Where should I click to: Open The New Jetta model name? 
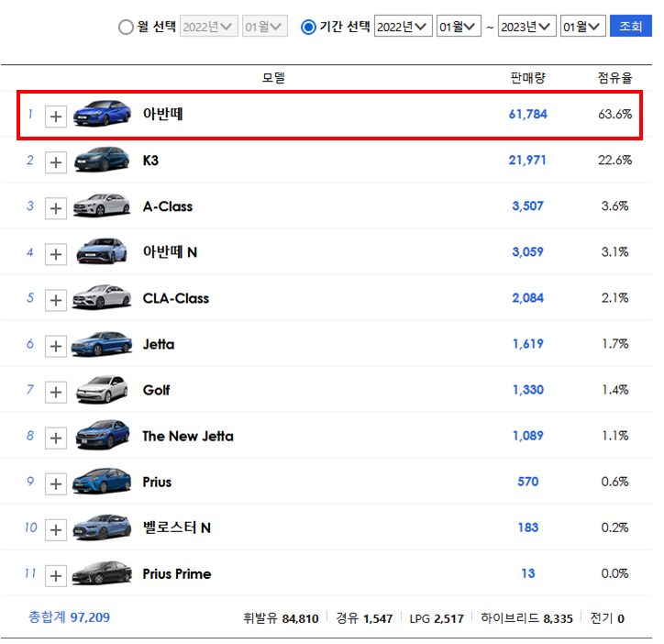point(188,436)
